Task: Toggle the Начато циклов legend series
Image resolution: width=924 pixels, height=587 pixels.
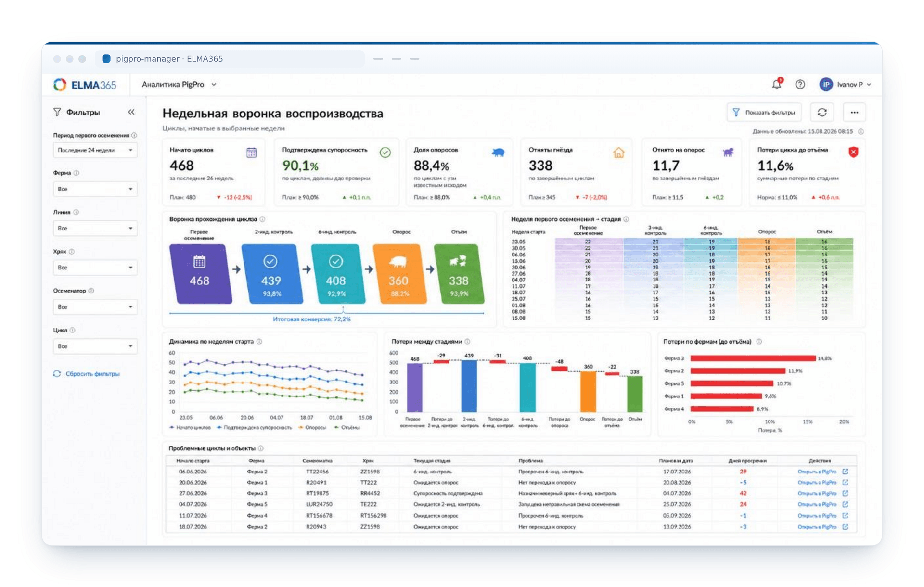Action: pos(190,427)
